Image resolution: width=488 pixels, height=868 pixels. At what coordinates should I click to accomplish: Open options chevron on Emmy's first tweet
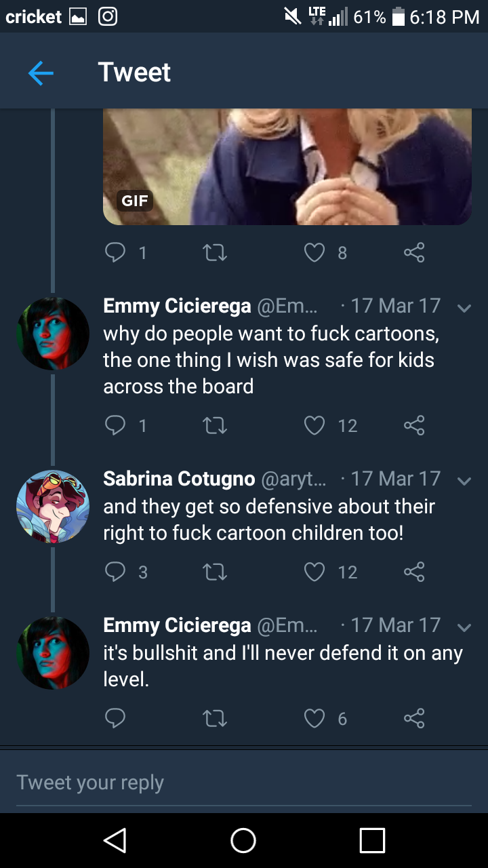(x=464, y=307)
